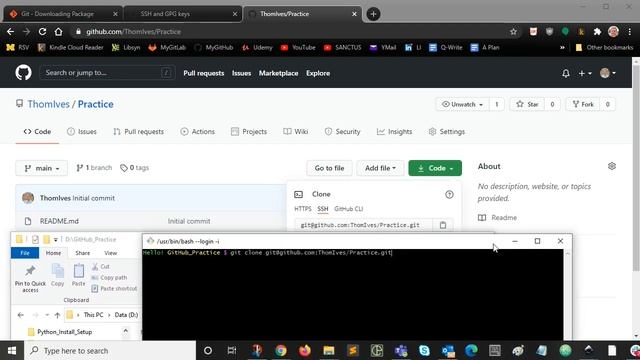Show more bookmarks chevron
This screenshot has width=640, height=360.
[562, 47]
